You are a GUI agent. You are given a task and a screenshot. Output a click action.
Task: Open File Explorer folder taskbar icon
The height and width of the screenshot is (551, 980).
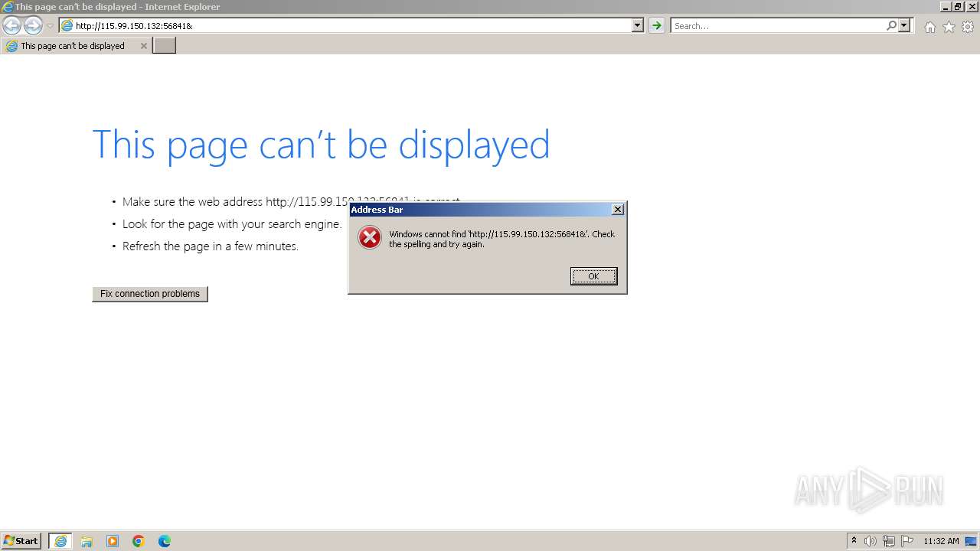[87, 541]
